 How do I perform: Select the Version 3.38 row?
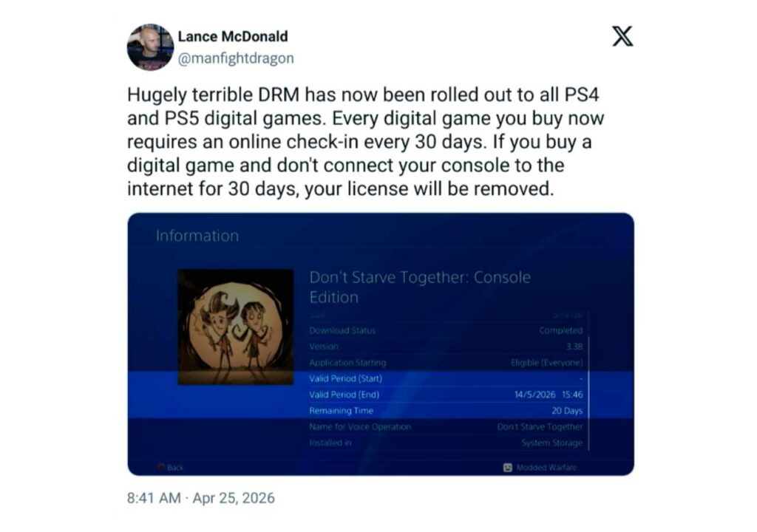(x=446, y=347)
